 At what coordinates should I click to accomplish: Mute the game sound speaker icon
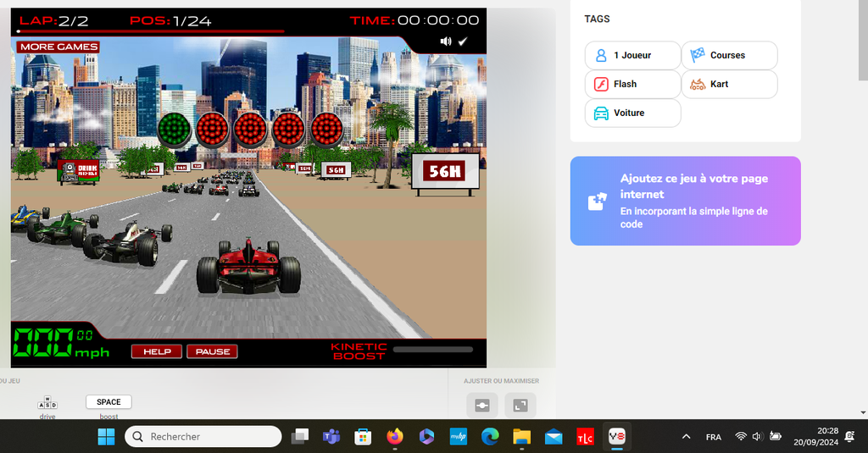(446, 41)
